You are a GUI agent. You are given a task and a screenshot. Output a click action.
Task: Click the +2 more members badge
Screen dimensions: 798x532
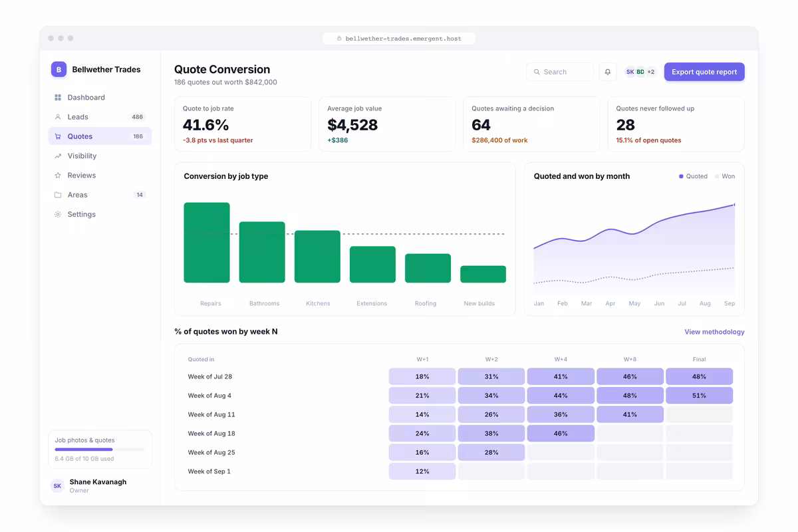pos(651,72)
